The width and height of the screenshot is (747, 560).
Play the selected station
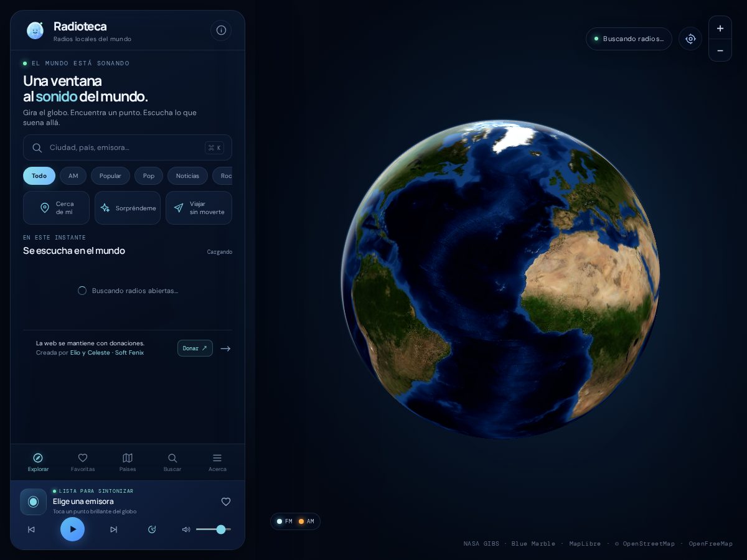pyautogui.click(x=72, y=529)
